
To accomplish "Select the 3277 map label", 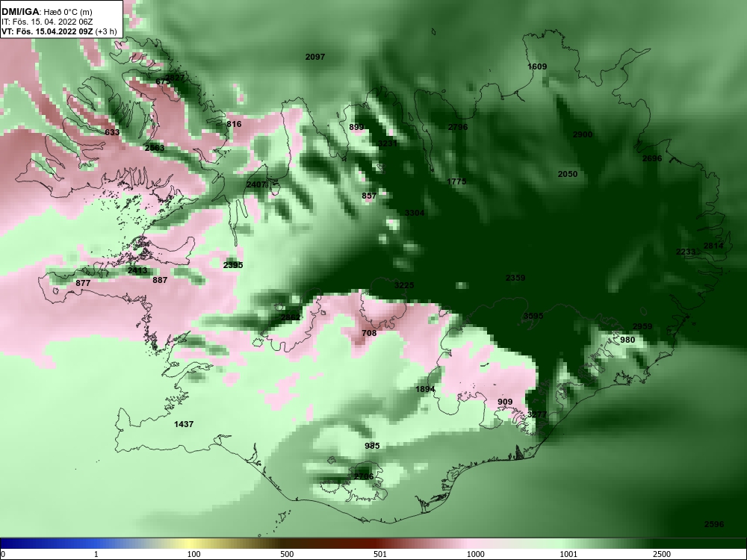I will coord(537,414).
